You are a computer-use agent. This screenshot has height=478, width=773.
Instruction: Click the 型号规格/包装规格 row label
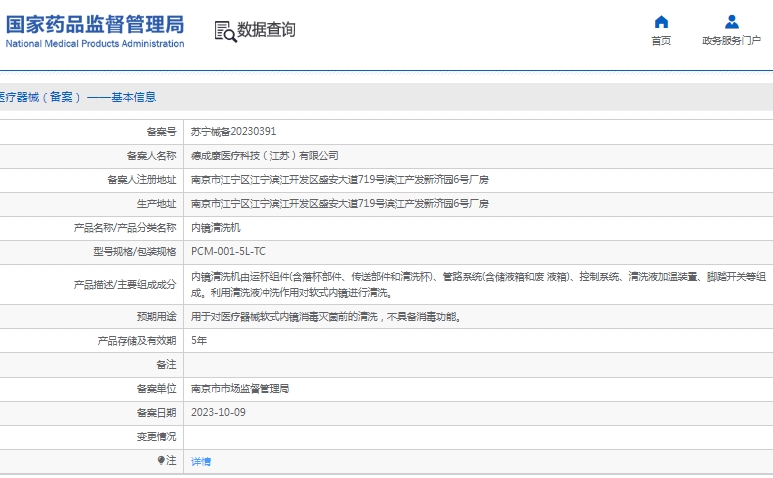click(x=135, y=251)
